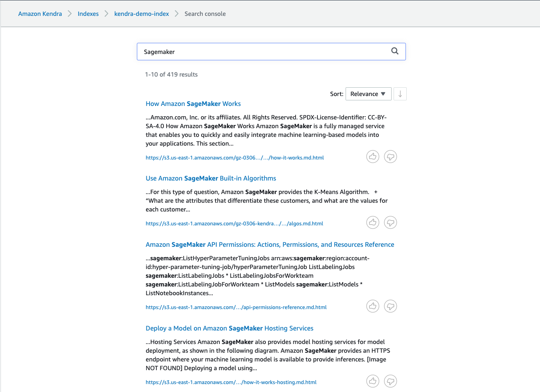Open the Indexes breadcrumb link
The width and height of the screenshot is (540, 392).
coord(88,14)
